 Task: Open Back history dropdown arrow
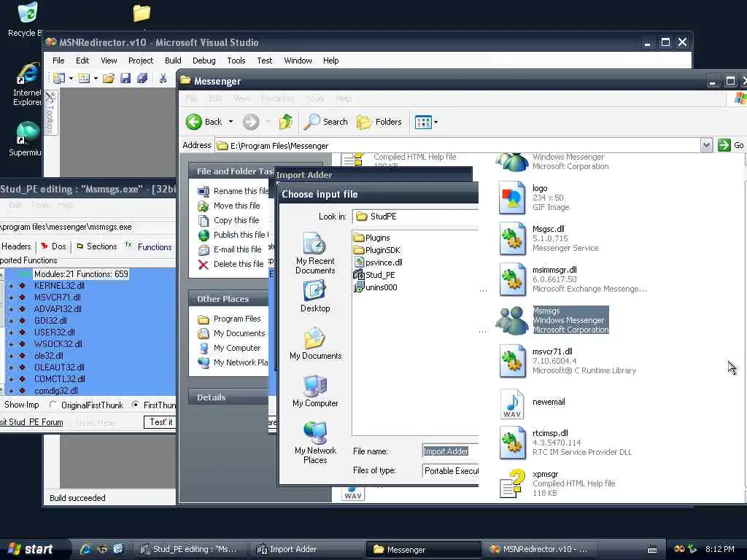pos(231,122)
